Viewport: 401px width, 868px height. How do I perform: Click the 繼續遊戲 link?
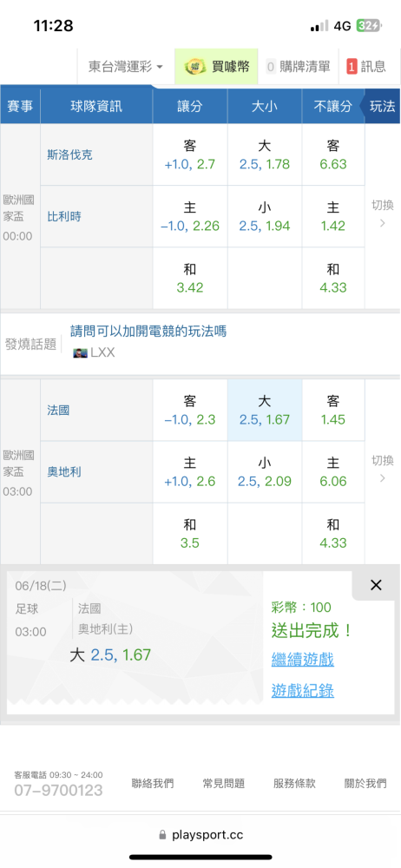tap(302, 660)
